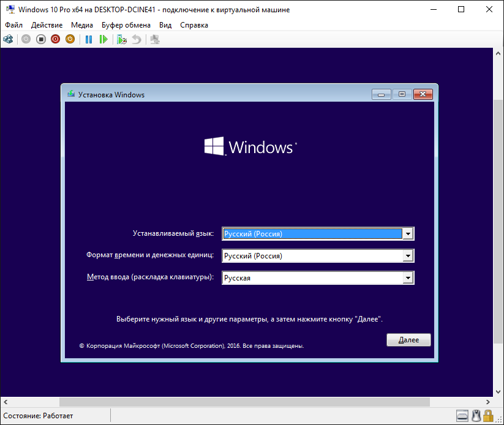This screenshot has width=504, height=425.
Task: Click the Состояние: Работает status text
Action: 38,416
